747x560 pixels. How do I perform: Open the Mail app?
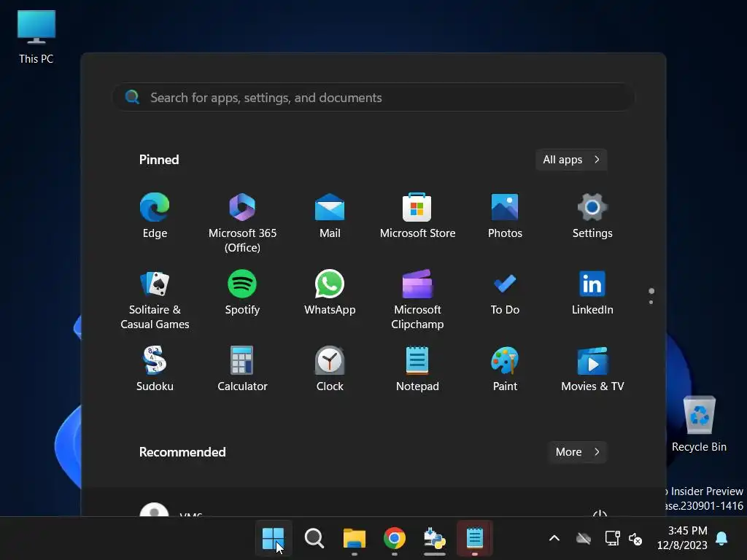330,215
